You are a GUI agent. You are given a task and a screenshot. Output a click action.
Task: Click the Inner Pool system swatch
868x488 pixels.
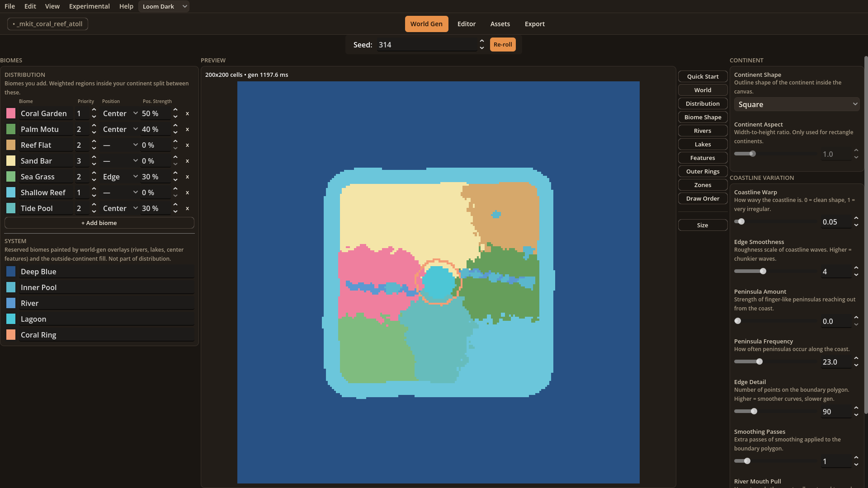[x=11, y=287]
